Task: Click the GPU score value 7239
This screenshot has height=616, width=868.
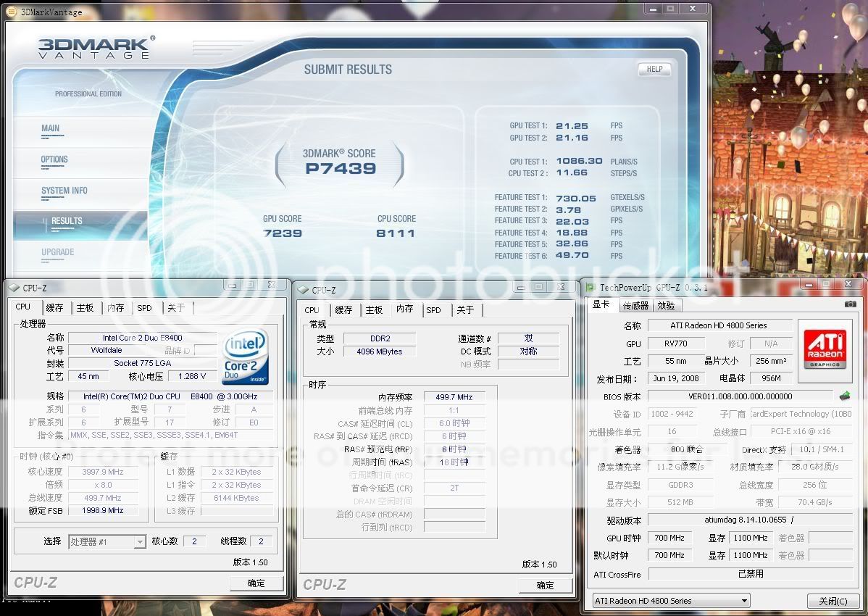Action: click(283, 233)
